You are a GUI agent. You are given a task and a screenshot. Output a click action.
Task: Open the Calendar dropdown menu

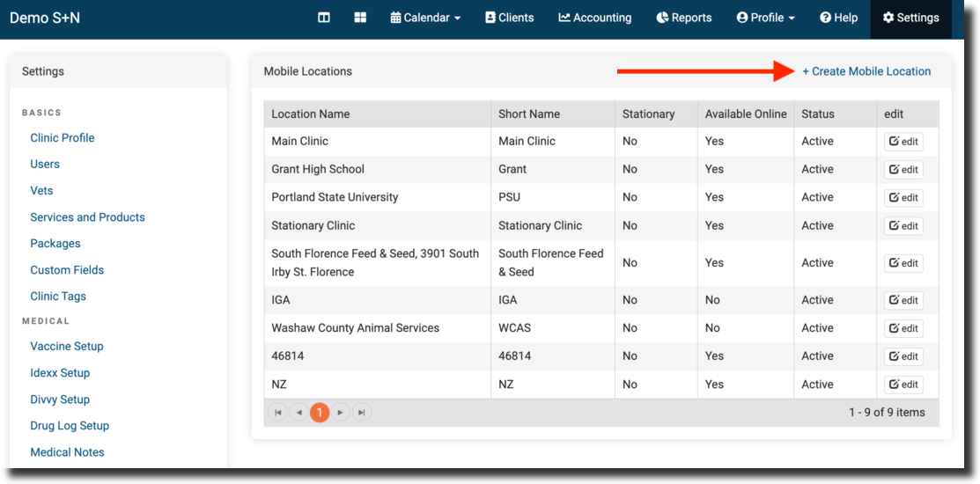425,18
